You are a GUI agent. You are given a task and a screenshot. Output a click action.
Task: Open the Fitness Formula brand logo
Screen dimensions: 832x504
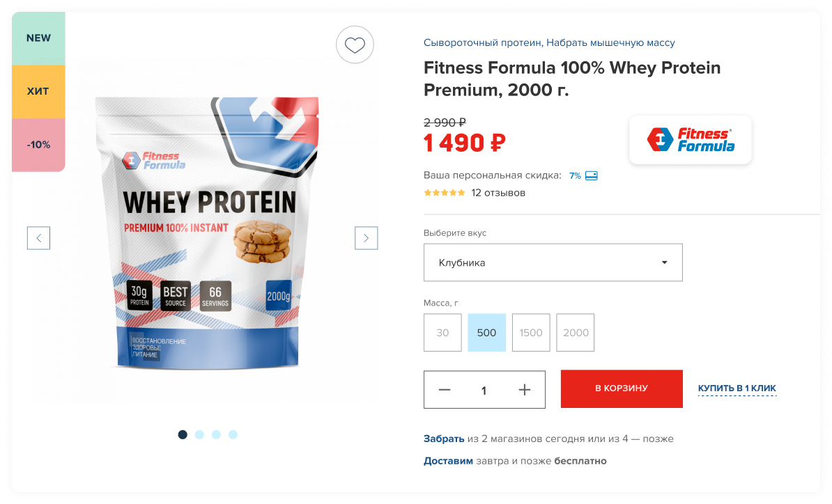point(691,139)
